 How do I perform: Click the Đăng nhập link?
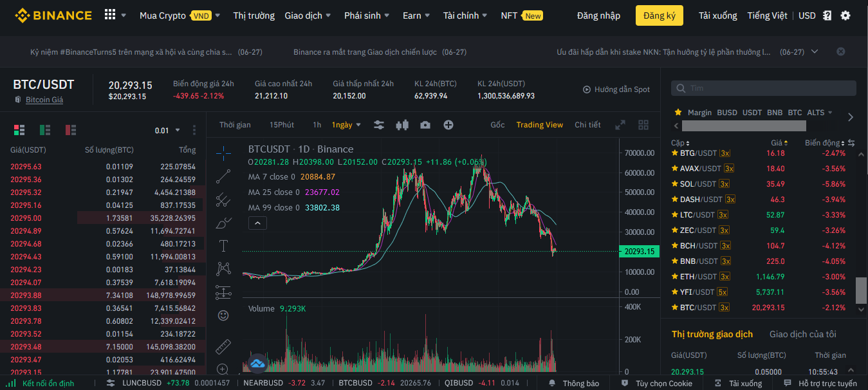[x=598, y=15]
